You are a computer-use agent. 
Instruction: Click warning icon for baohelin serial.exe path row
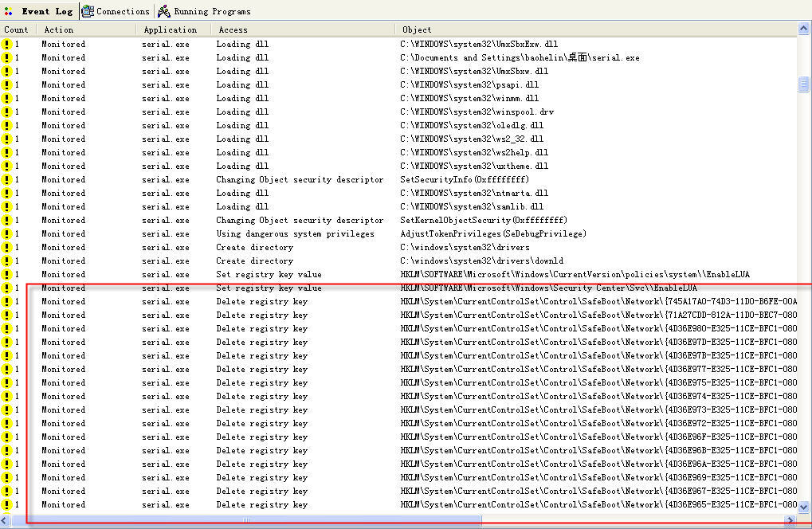tap(6, 57)
